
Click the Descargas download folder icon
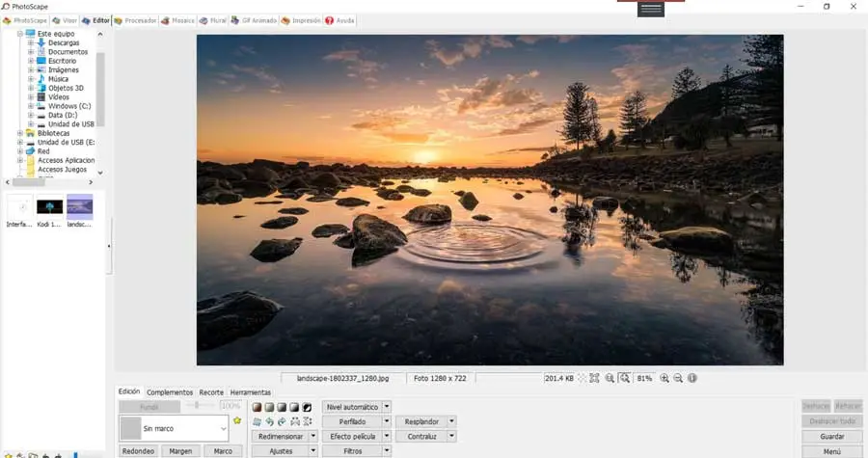click(x=41, y=42)
